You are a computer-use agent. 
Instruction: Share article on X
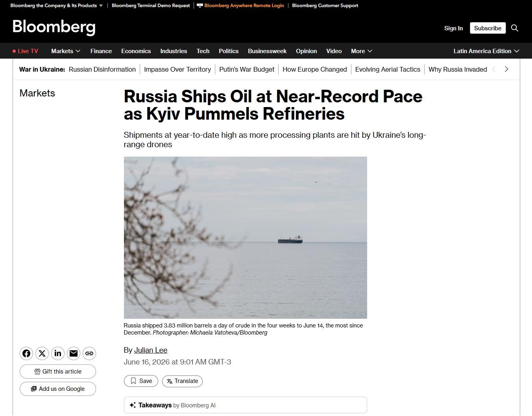coord(42,353)
